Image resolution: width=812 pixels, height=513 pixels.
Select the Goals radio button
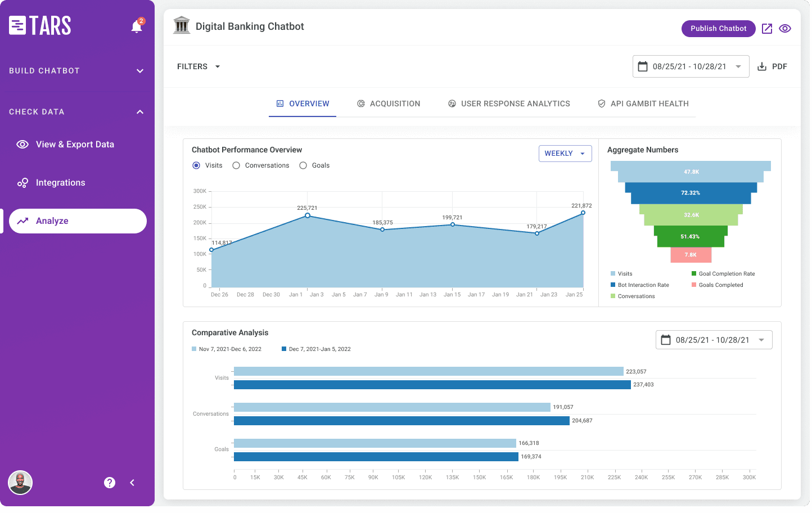304,166
